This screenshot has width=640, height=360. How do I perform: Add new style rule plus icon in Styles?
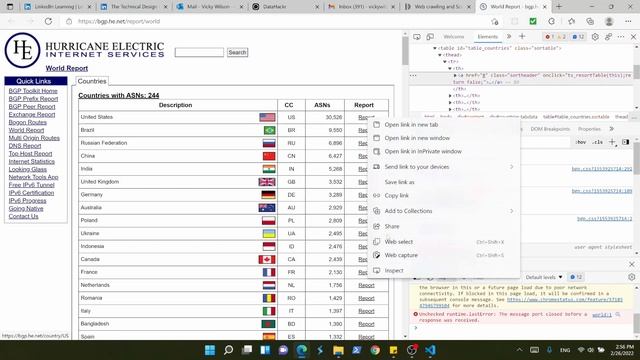point(612,142)
